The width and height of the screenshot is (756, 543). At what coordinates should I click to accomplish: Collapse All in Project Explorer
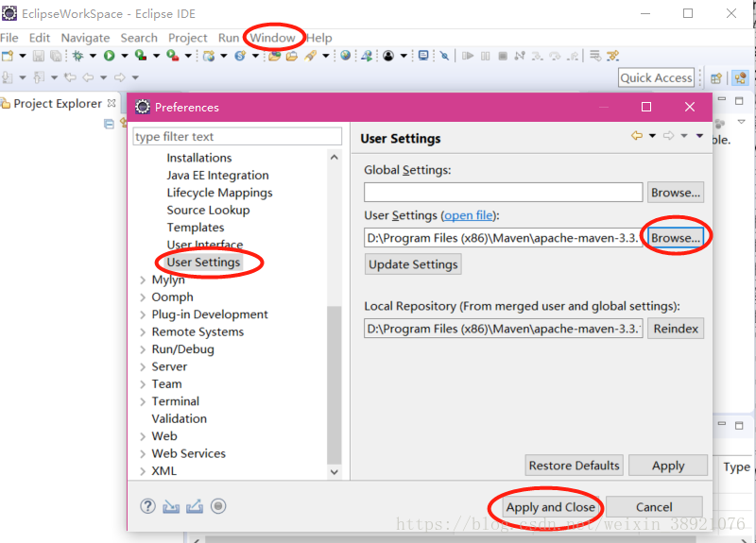tap(110, 125)
